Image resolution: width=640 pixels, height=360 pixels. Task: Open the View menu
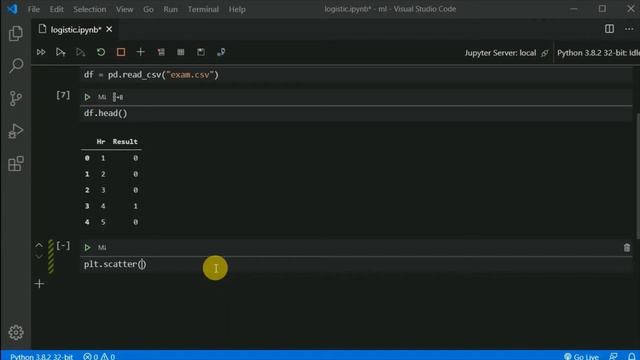pyautogui.click(x=124, y=9)
